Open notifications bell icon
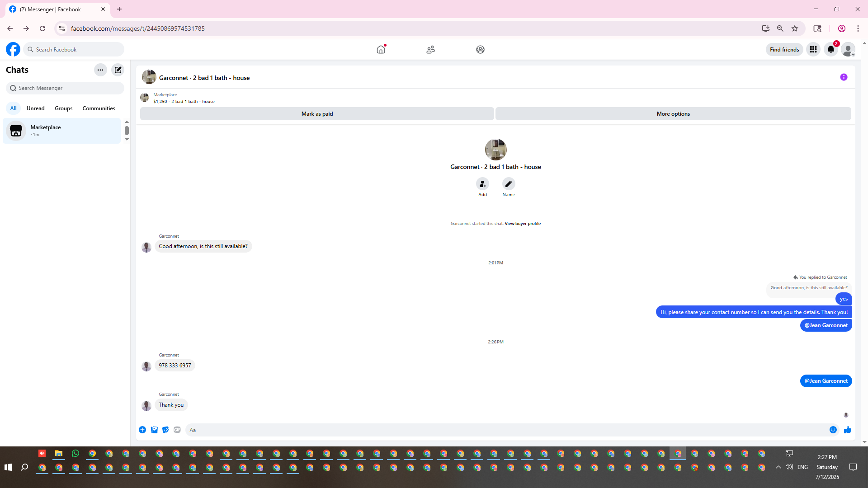This screenshot has height=488, width=868. click(x=830, y=50)
